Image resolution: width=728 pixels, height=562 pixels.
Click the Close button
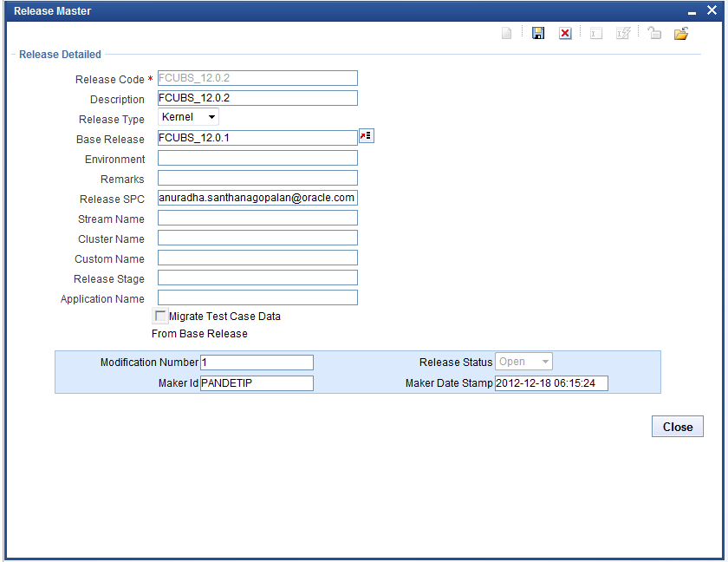coord(678,427)
